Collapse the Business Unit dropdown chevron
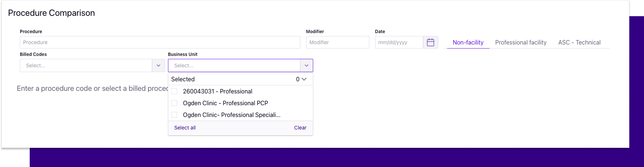 pyautogui.click(x=307, y=65)
